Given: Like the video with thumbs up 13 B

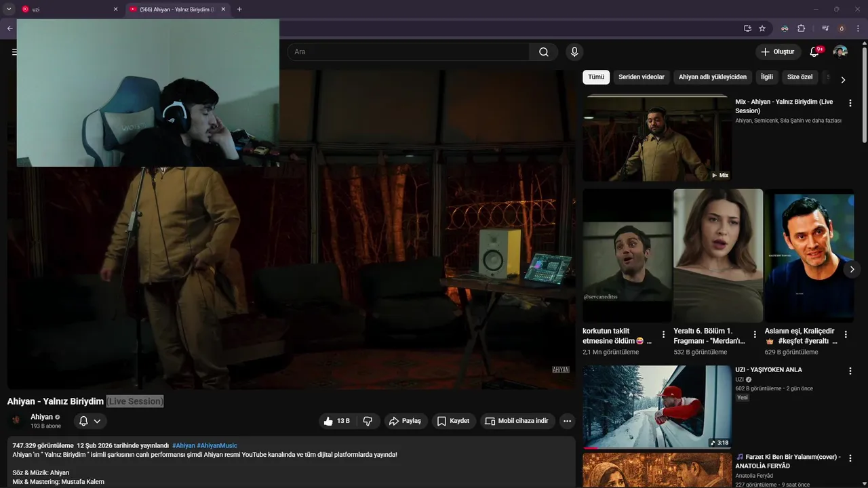Looking at the screenshot, I should coord(336,421).
